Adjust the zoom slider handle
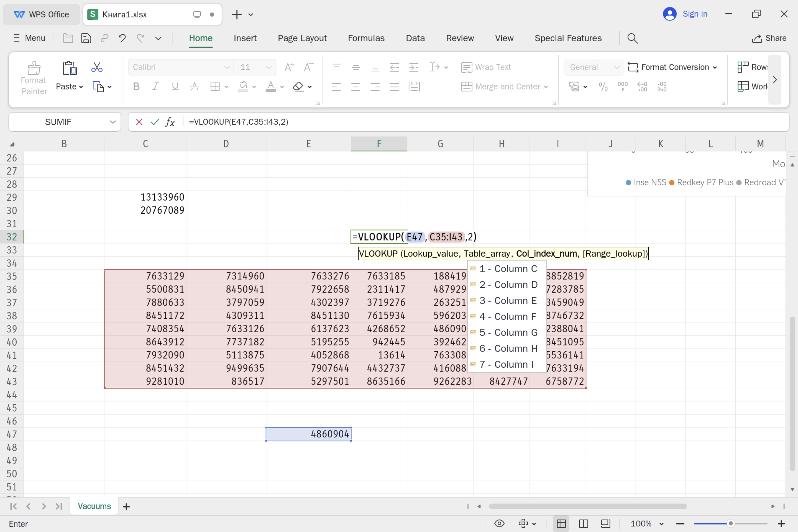The width and height of the screenshot is (798, 532). click(731, 523)
